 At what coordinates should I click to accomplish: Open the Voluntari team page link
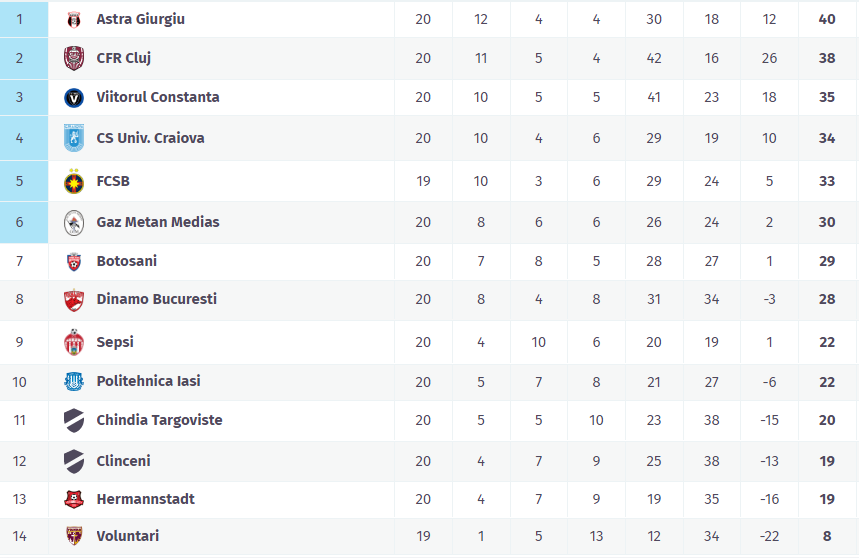tap(127, 536)
